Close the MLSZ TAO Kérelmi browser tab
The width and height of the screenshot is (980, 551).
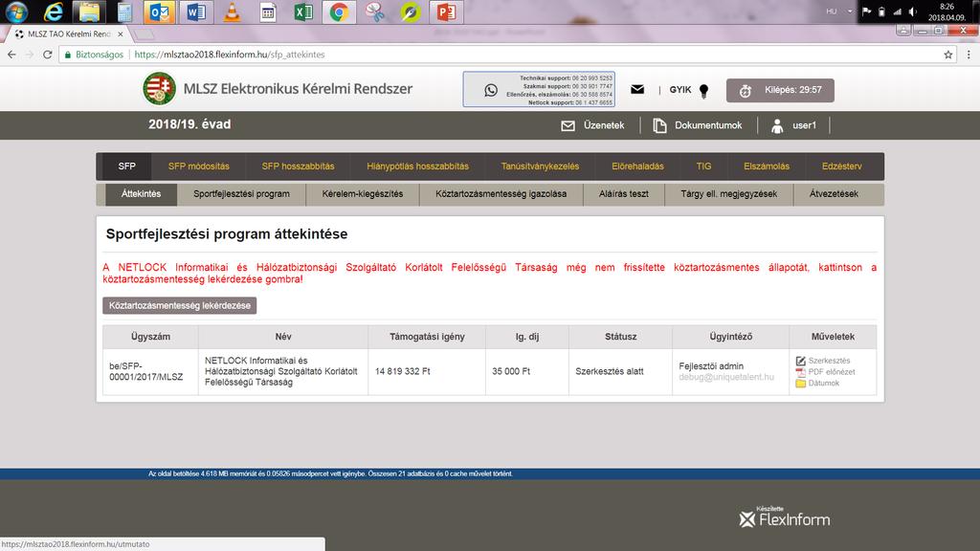[121, 33]
